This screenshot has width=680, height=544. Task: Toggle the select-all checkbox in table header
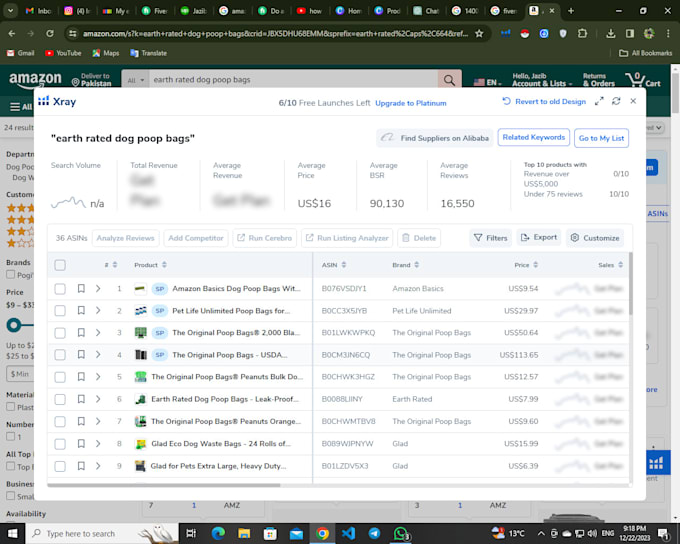point(60,265)
